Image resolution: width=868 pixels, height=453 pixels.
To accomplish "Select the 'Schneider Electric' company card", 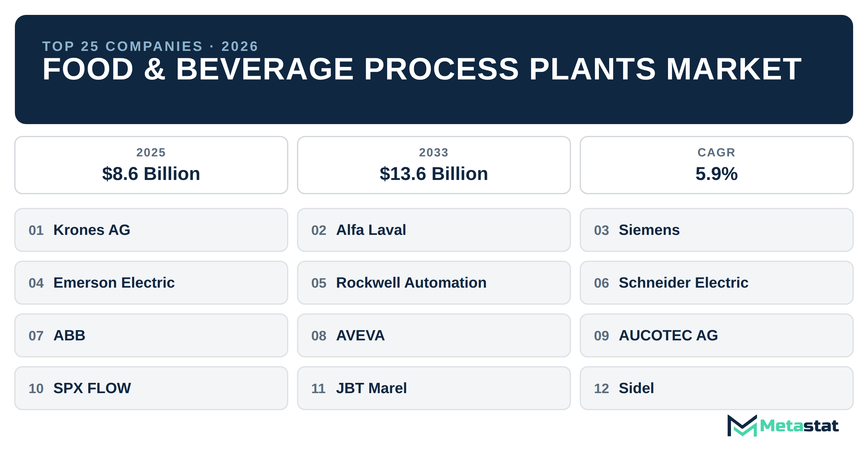I will pyautogui.click(x=716, y=283).
